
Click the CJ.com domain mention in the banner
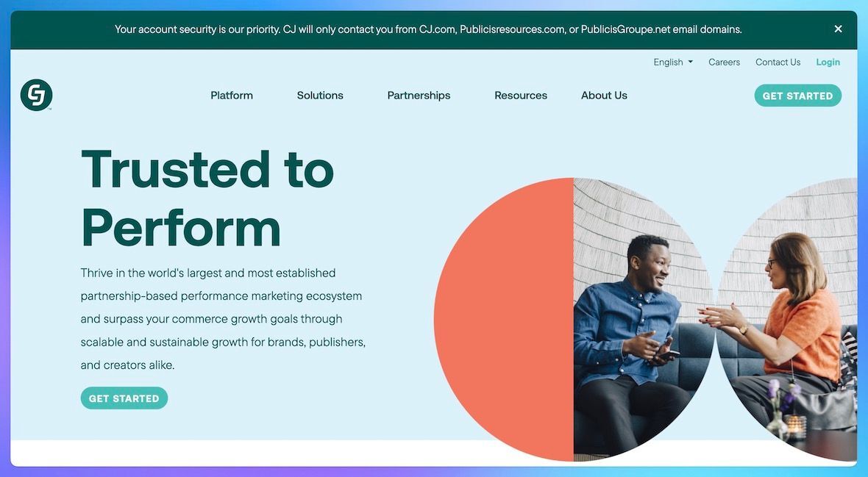[438, 29]
